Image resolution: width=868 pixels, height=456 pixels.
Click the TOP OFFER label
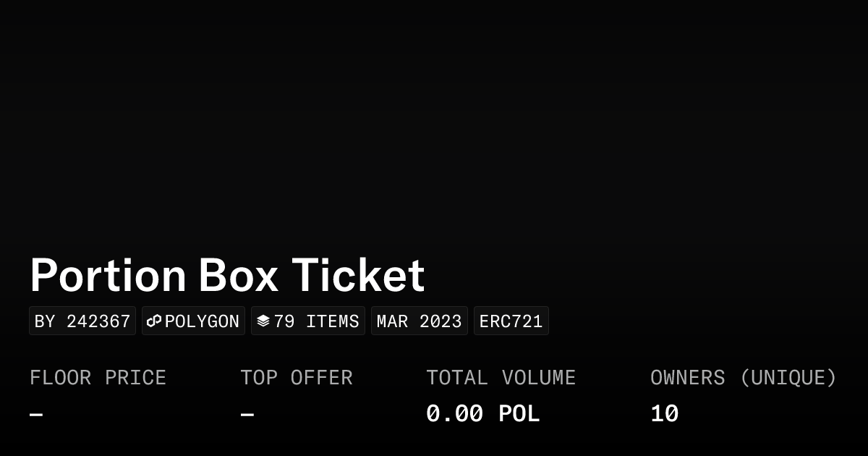(297, 378)
